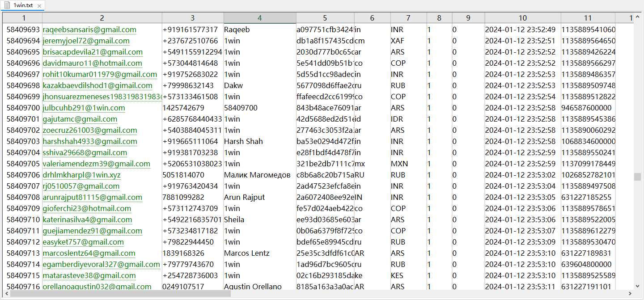
Task: Click the vertical scrollbar thumb
Action: (637, 177)
